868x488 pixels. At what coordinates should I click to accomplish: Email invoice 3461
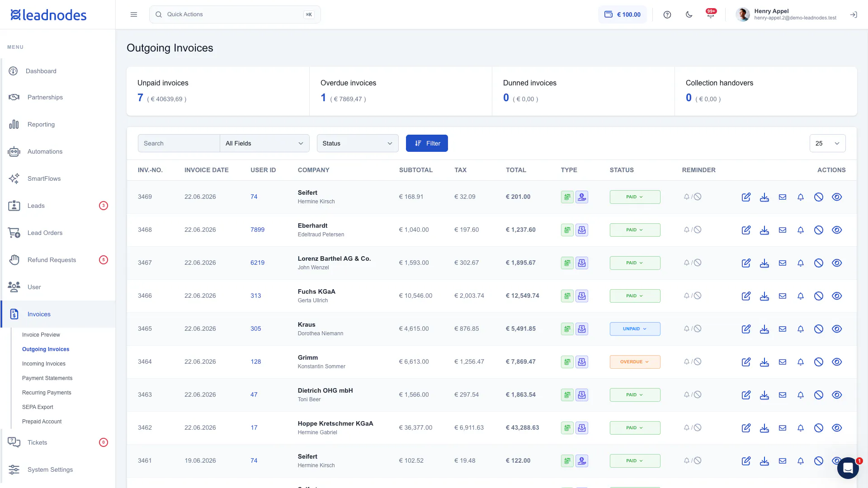(x=783, y=461)
